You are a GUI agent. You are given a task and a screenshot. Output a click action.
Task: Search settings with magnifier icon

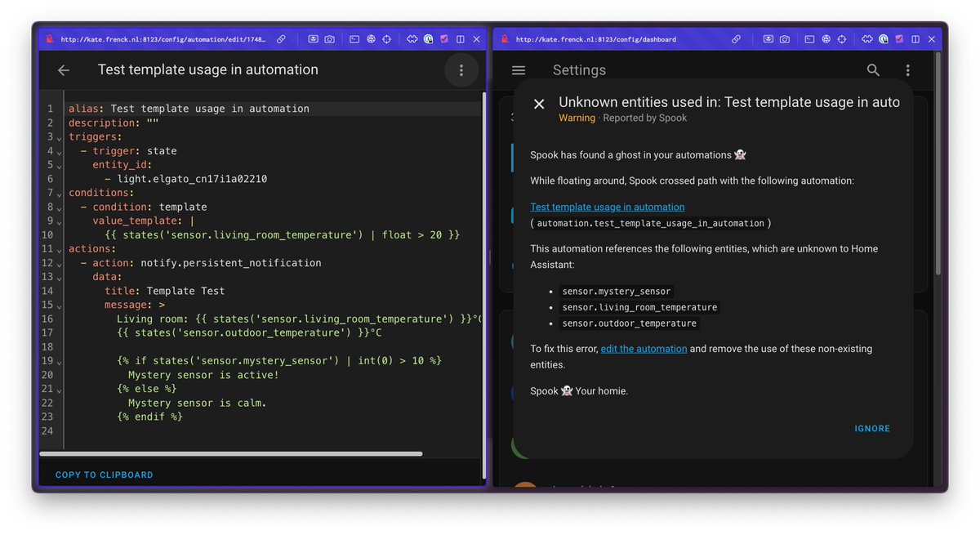click(x=873, y=70)
